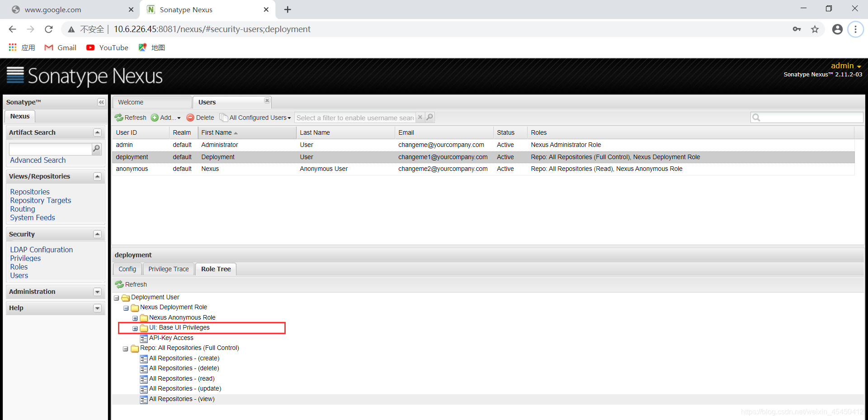The image size is (868, 420).
Task: Open Chrome profile icon
Action: click(x=837, y=29)
